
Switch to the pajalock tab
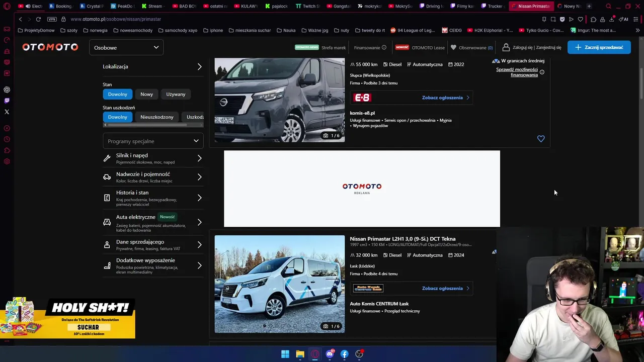[x=277, y=6]
